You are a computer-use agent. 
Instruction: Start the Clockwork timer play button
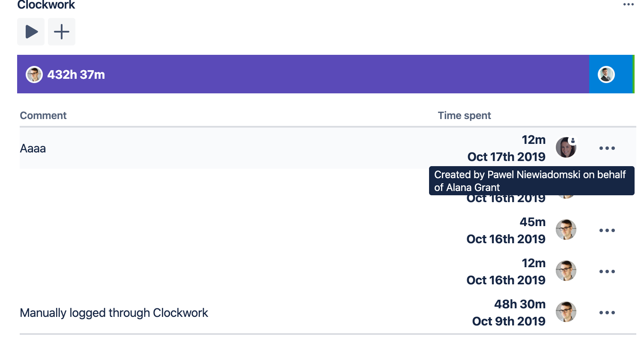coord(31,32)
